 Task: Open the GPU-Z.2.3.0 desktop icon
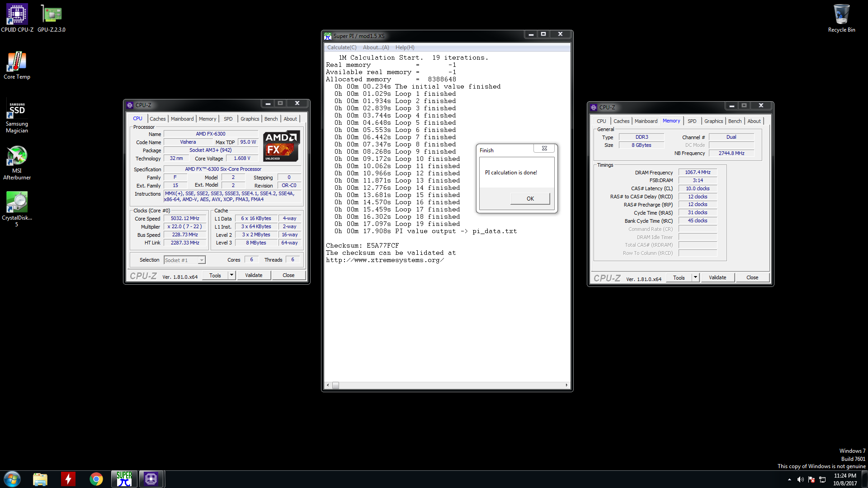click(x=52, y=18)
